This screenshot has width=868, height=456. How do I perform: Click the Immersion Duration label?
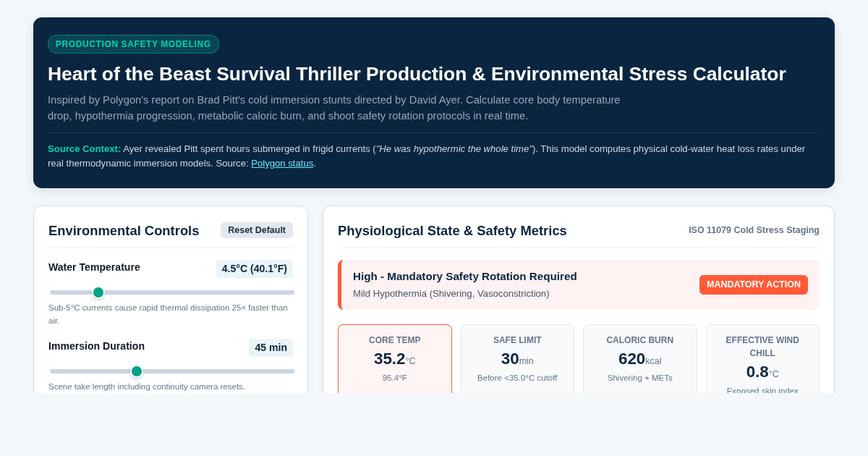point(96,346)
